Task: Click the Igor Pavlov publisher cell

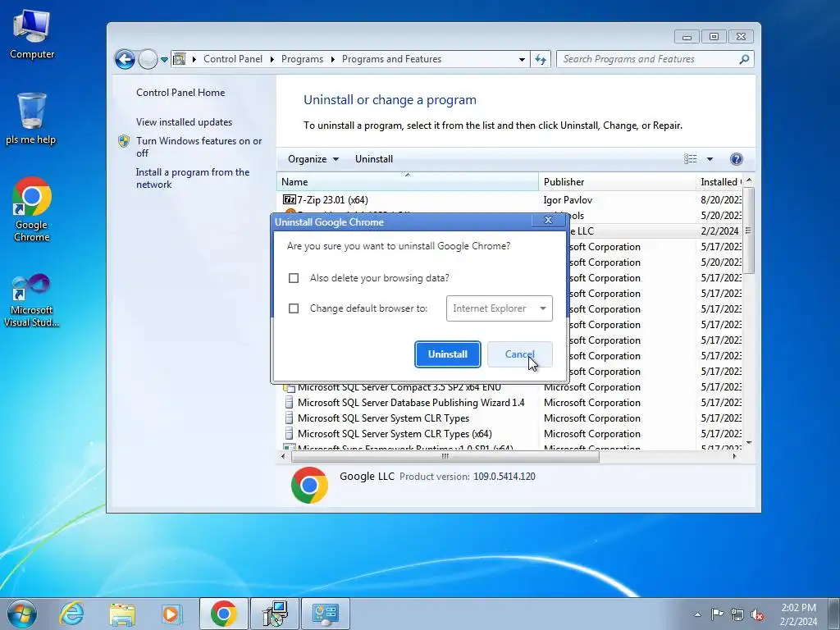Action: 568,200
